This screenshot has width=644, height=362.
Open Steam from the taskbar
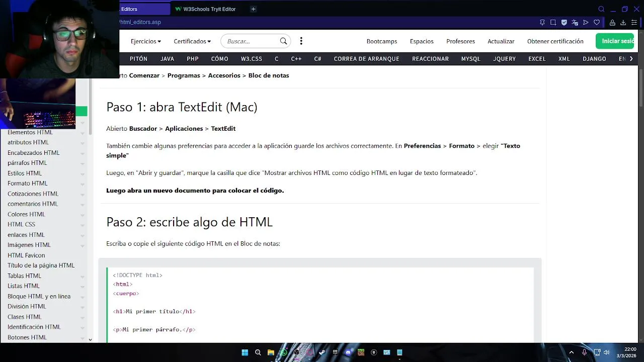pyautogui.click(x=322, y=352)
